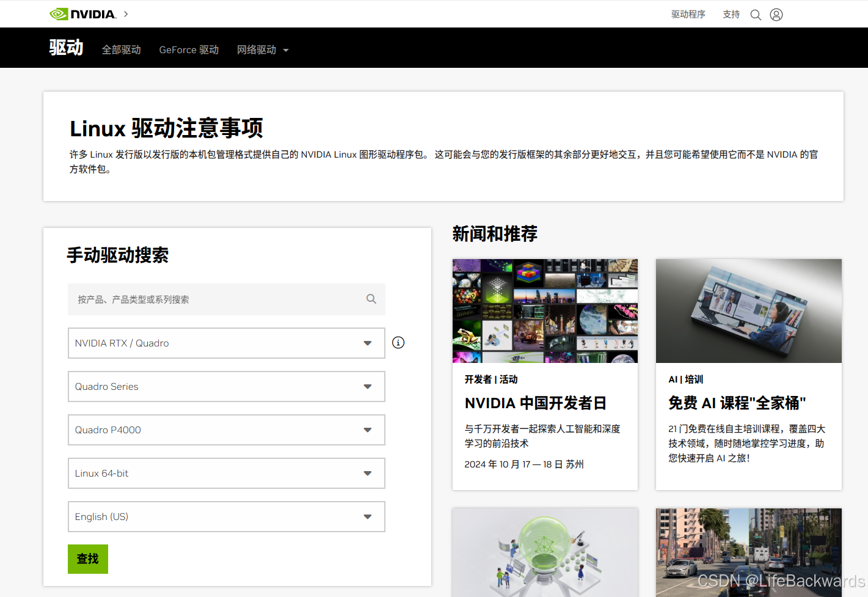Click the 开发者 | 活动 label
Viewport: 868px width, 597px height.
491,379
